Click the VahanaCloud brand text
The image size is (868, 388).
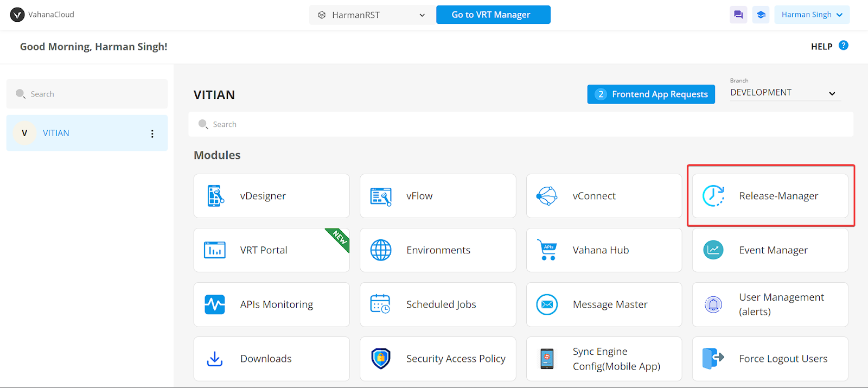[51, 15]
